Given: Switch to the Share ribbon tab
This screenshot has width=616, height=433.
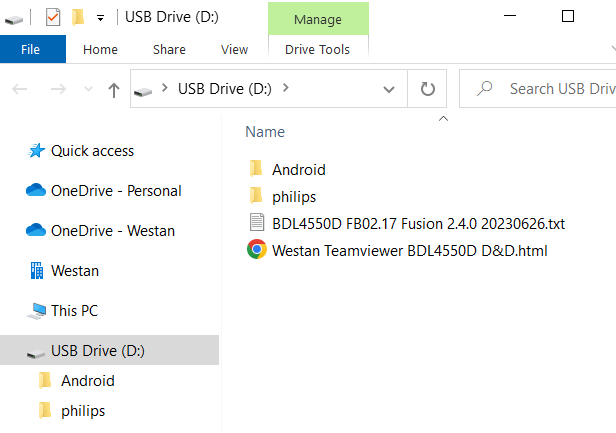Looking at the screenshot, I should tap(169, 49).
